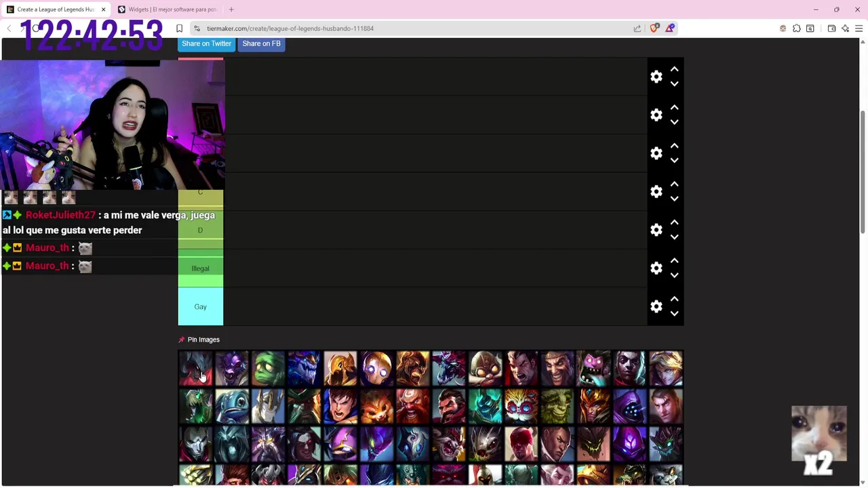Open the extensions puzzle icon
Viewport: 868px width, 488px height.
797,28
